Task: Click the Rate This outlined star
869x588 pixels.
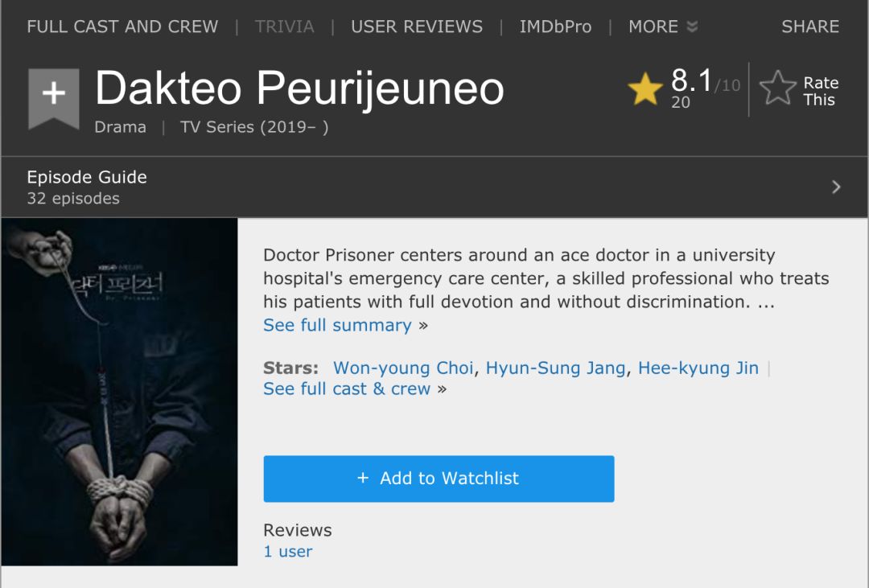Action: coord(777,88)
